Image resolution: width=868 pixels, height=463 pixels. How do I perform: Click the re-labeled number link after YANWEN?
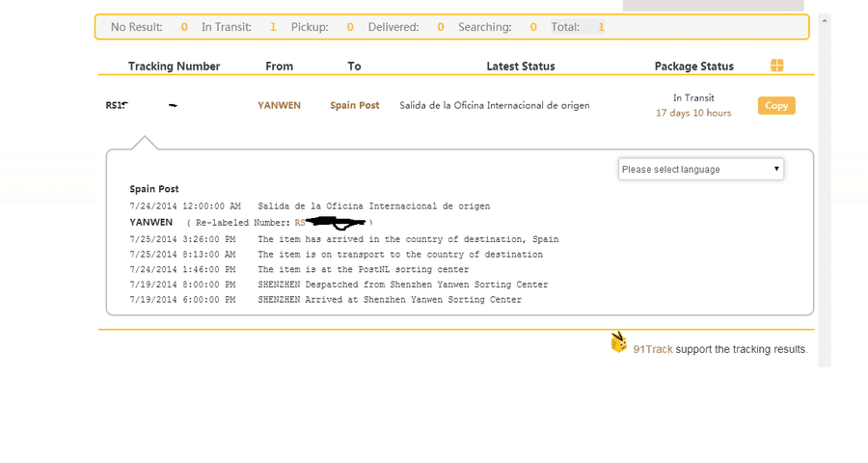[x=330, y=223]
